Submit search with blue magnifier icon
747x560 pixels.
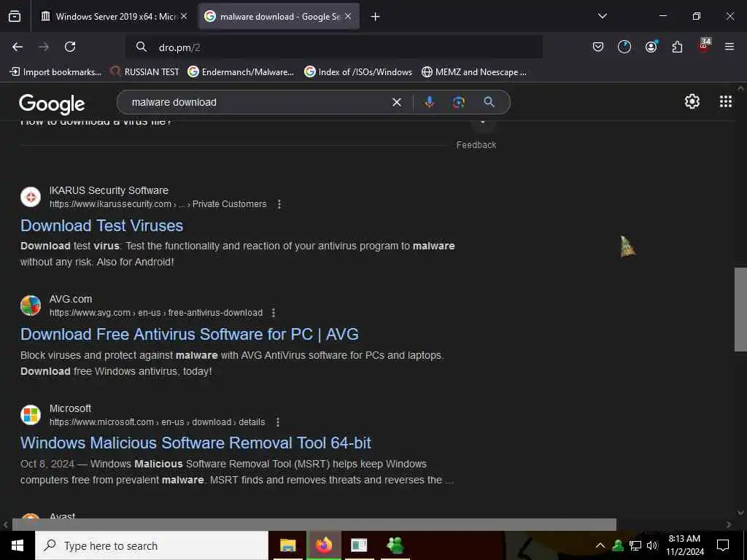pyautogui.click(x=489, y=102)
